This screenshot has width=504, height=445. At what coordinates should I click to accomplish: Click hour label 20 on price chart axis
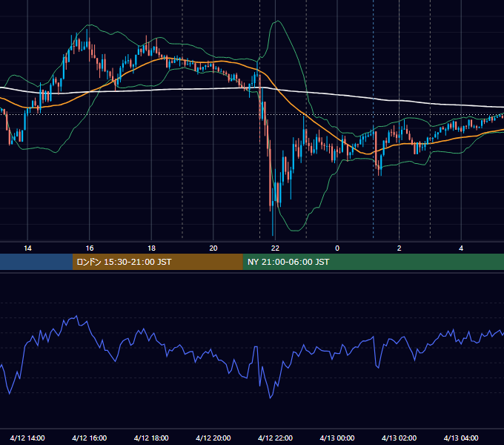click(x=213, y=248)
